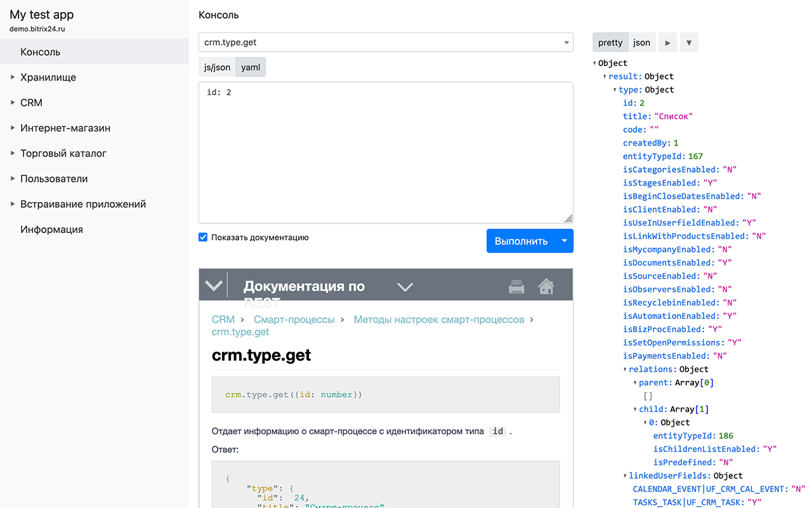Click the CALENDAR_EVENT|UF_CRM_CAL_EVENT row
The height and width of the screenshot is (508, 812).
tap(719, 489)
